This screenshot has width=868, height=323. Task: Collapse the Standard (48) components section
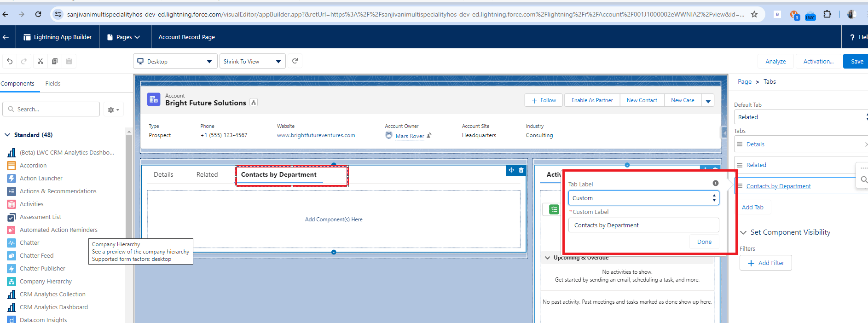point(7,135)
